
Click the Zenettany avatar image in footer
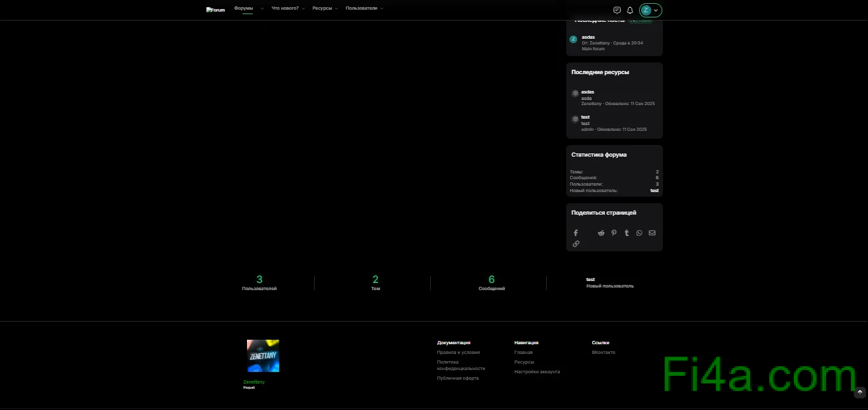[263, 356]
